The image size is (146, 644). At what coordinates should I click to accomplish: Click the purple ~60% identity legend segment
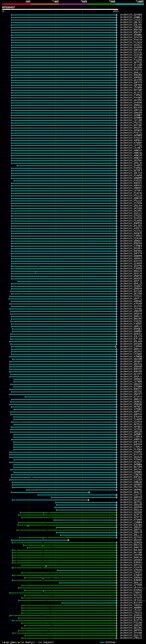tap(73, 4)
